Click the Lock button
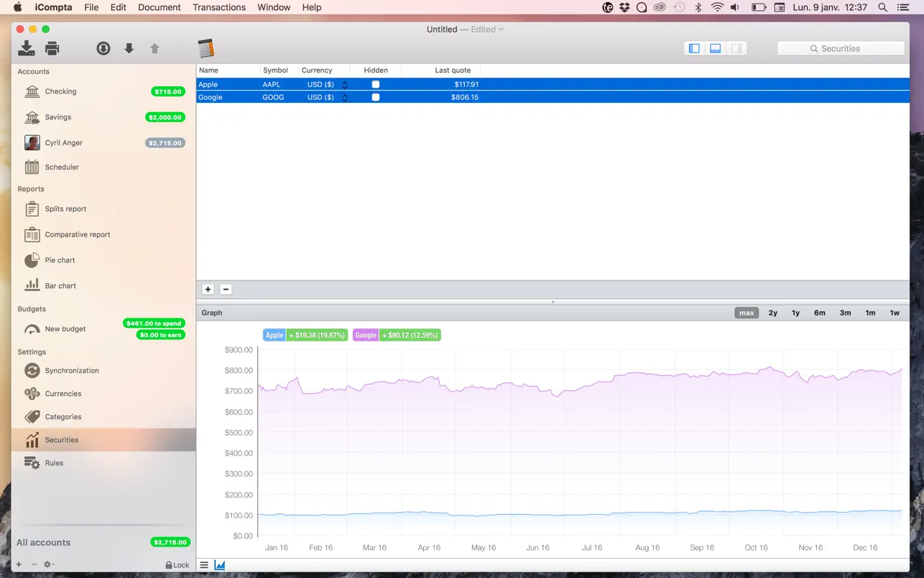Image resolution: width=924 pixels, height=578 pixels. pos(177,565)
